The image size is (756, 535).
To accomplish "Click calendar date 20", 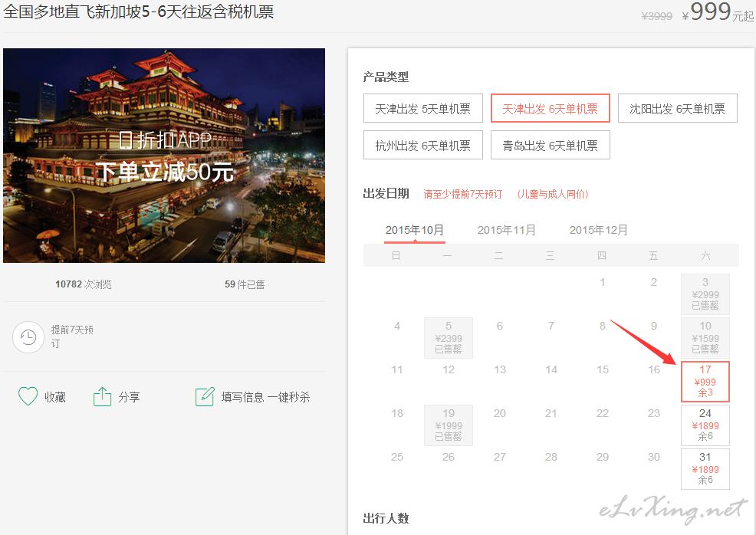I will tap(499, 413).
